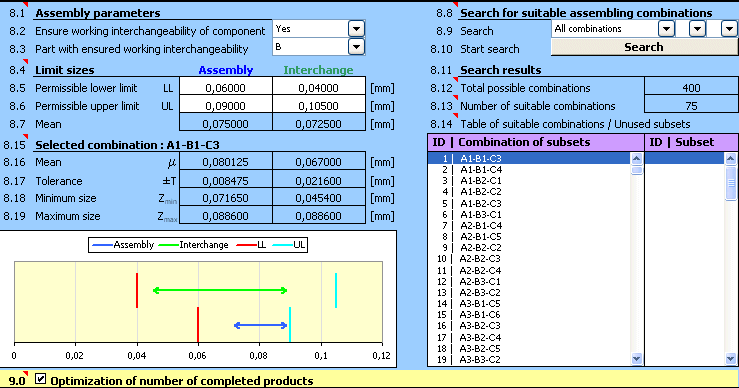Click the blue Assembly arrow in chart
739x388 pixels.
point(260,325)
